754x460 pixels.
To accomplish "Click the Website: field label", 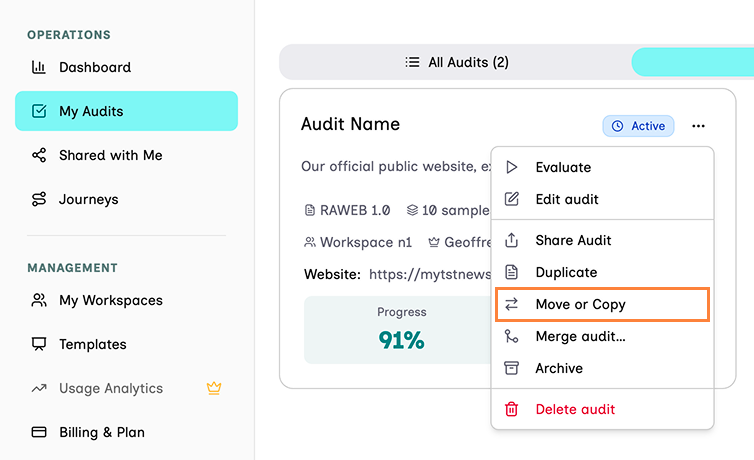I will [x=332, y=274].
